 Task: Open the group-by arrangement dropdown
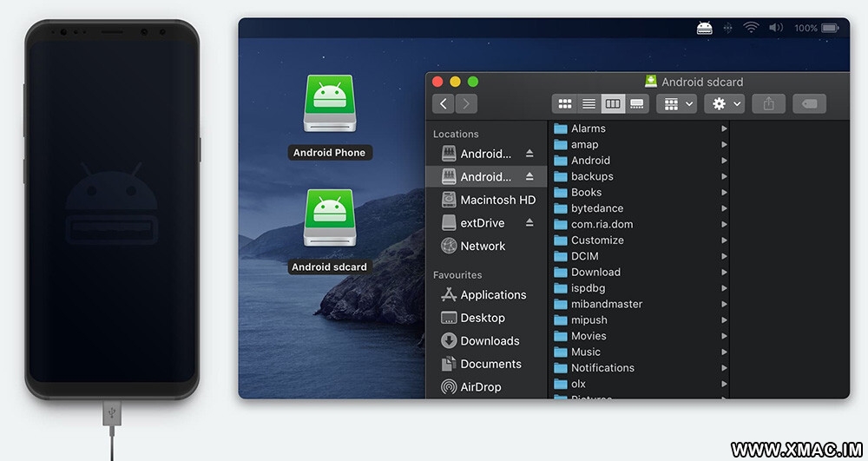(x=676, y=103)
